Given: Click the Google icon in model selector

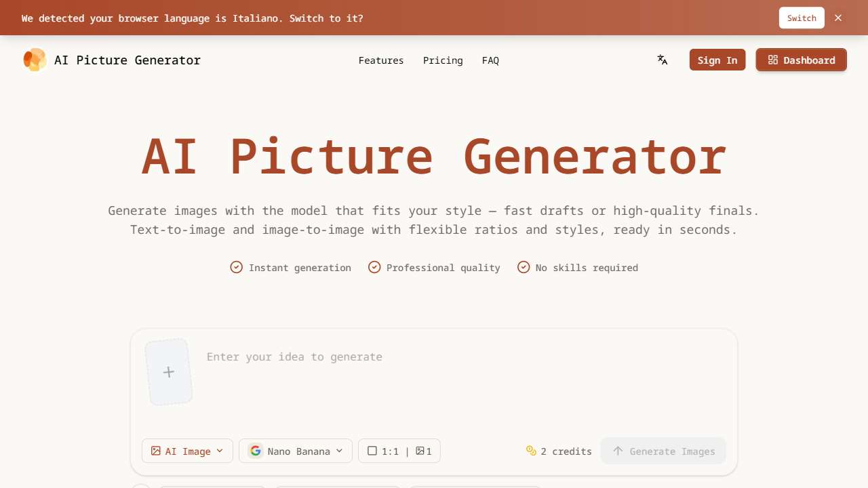Looking at the screenshot, I should 256,450.
